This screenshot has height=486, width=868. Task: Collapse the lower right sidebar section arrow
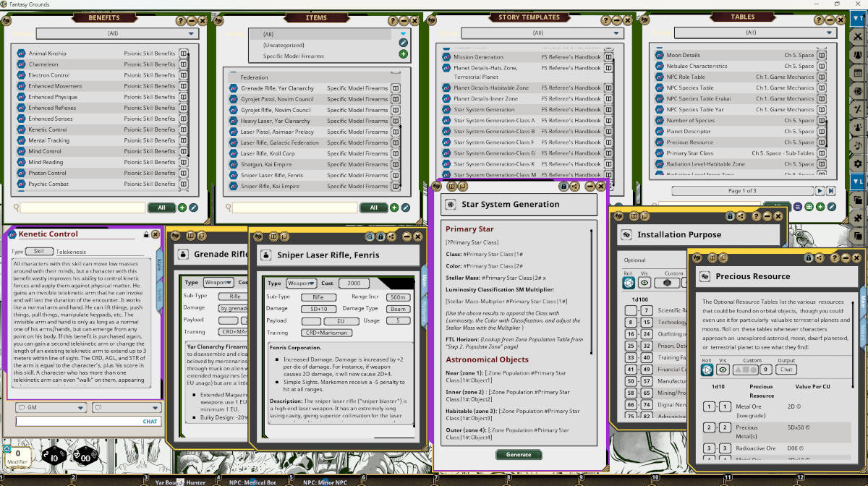(x=857, y=181)
